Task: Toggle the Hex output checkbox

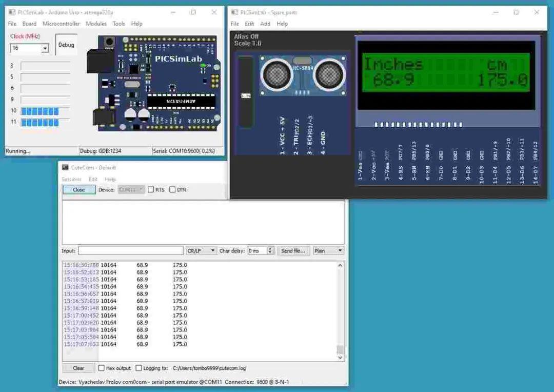Action: coord(100,368)
